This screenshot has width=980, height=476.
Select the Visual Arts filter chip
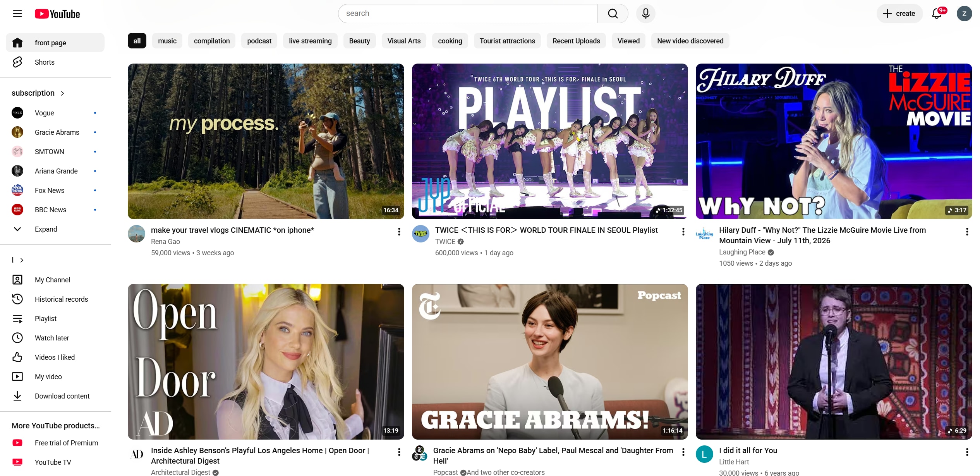point(404,41)
